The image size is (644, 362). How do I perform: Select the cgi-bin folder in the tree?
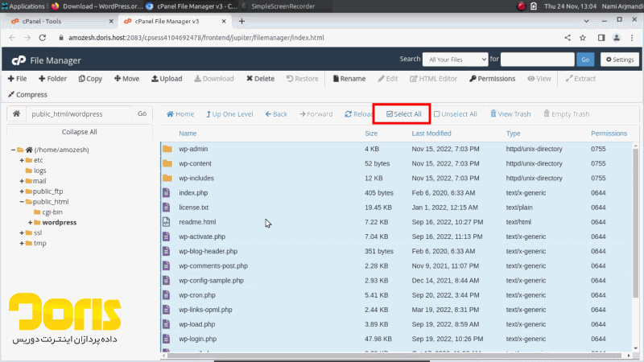(x=52, y=212)
